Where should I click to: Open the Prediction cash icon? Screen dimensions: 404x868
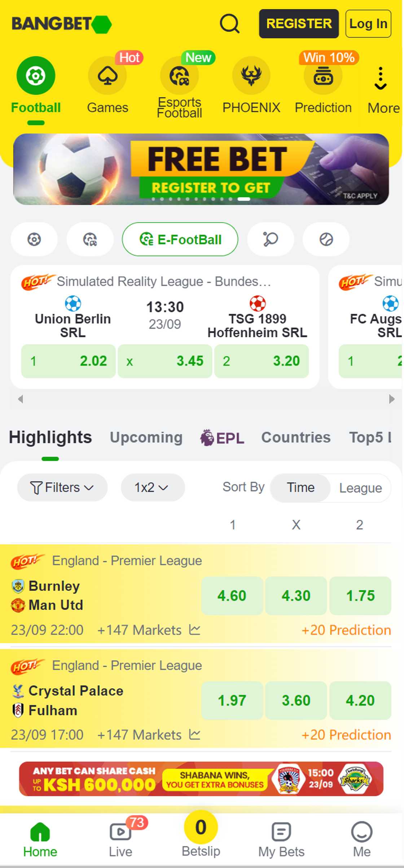point(323,76)
